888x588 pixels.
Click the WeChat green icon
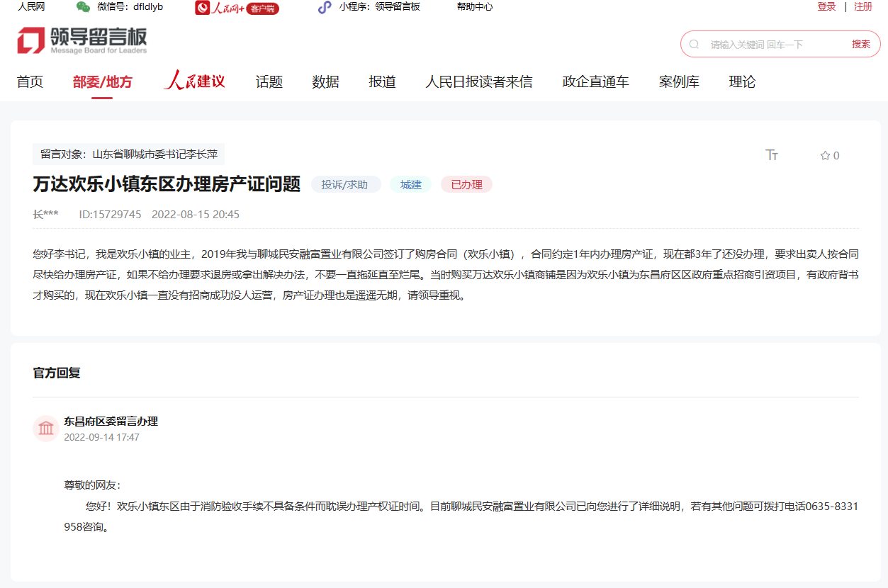click(x=83, y=7)
